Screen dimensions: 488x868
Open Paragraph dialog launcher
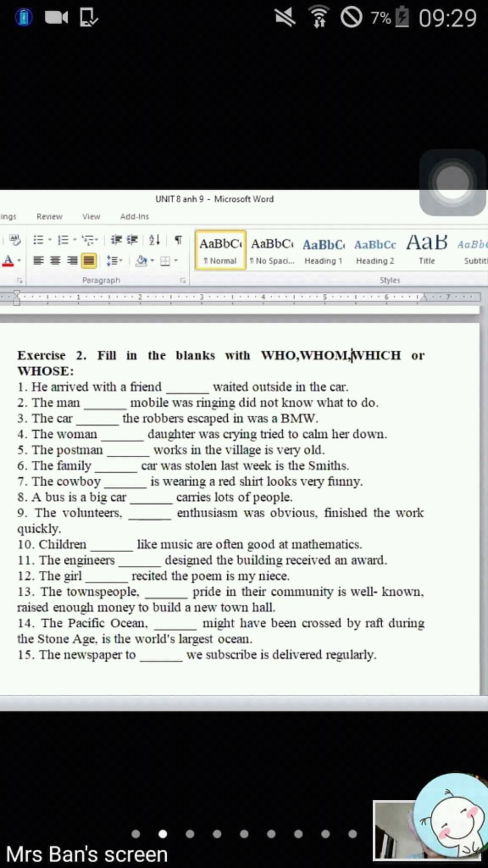(183, 280)
